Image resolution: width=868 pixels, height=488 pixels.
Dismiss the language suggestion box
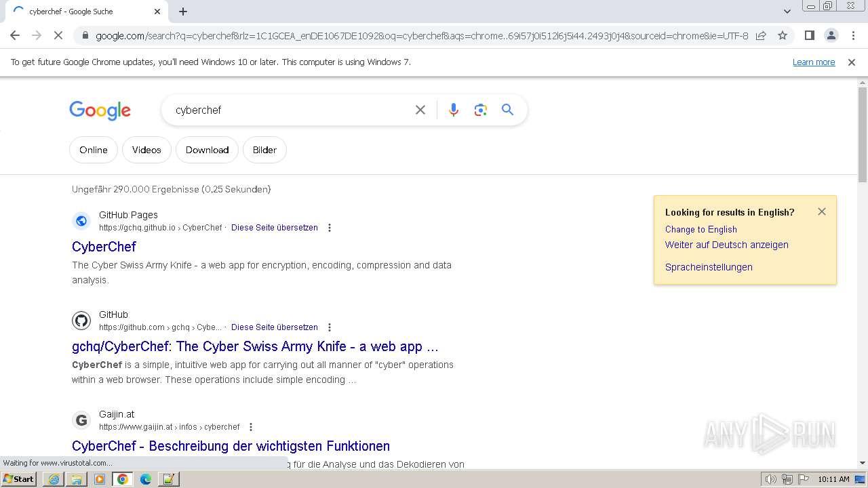822,211
